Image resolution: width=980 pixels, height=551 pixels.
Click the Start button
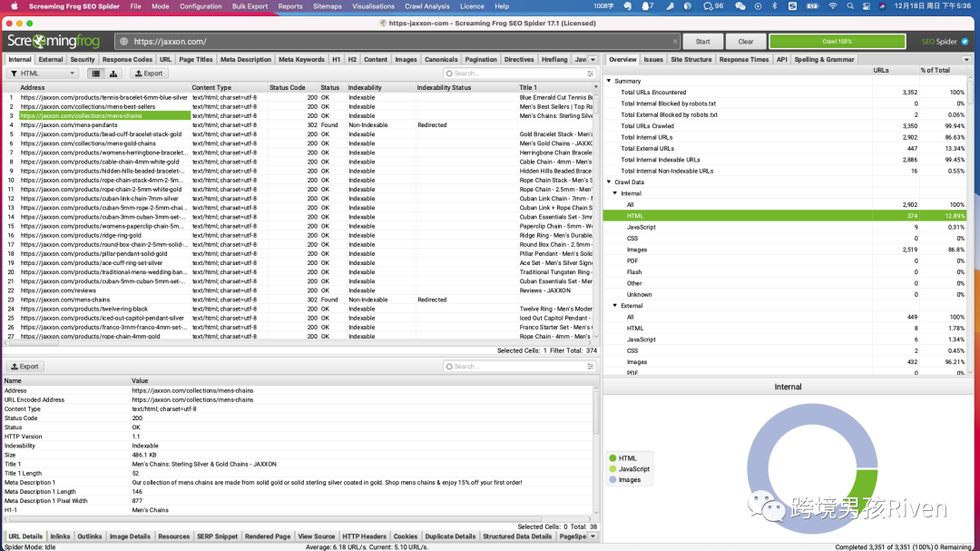pyautogui.click(x=702, y=41)
